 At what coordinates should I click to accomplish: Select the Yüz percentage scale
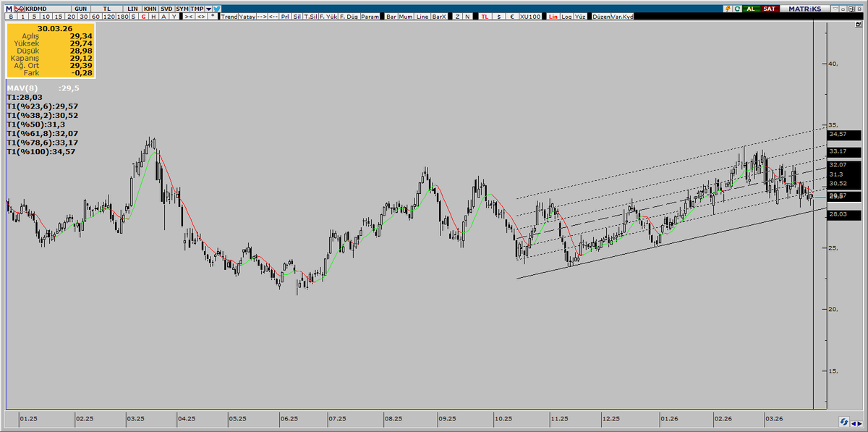click(x=580, y=17)
